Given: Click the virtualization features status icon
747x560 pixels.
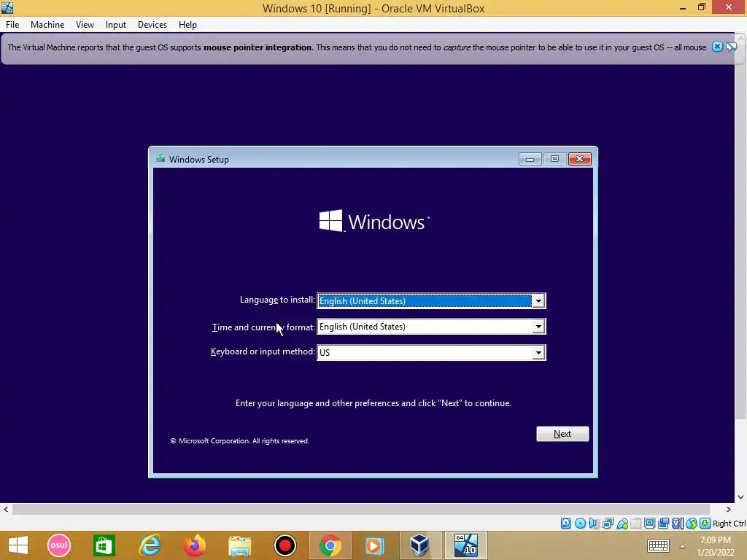Looking at the screenshot, I should pos(678,524).
